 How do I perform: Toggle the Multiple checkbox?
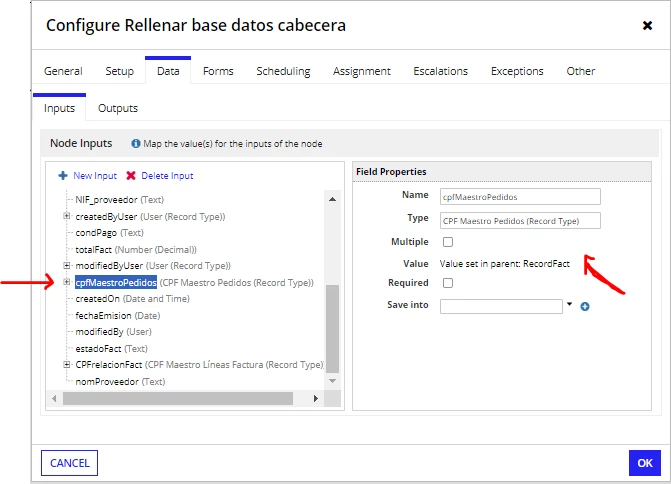pyautogui.click(x=448, y=242)
